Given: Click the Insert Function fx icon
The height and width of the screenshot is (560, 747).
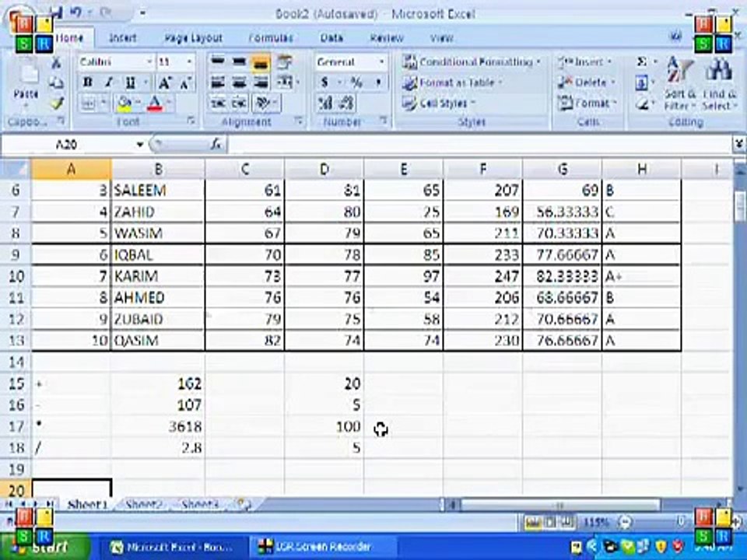Looking at the screenshot, I should (216, 145).
